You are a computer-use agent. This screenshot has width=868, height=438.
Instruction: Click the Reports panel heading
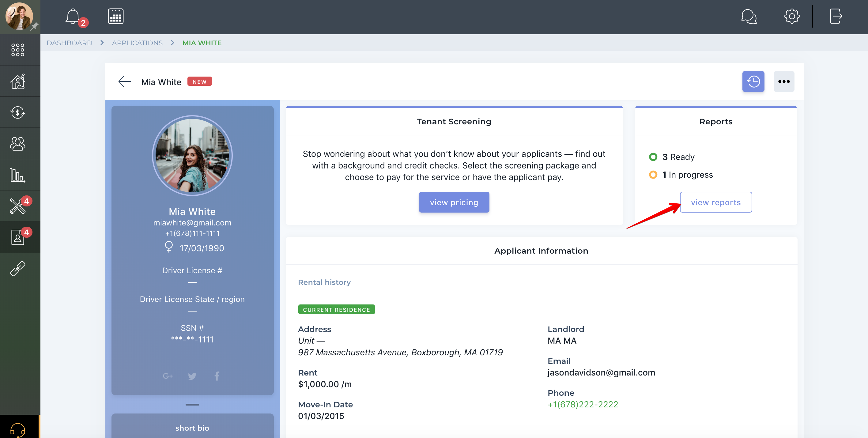tap(716, 122)
